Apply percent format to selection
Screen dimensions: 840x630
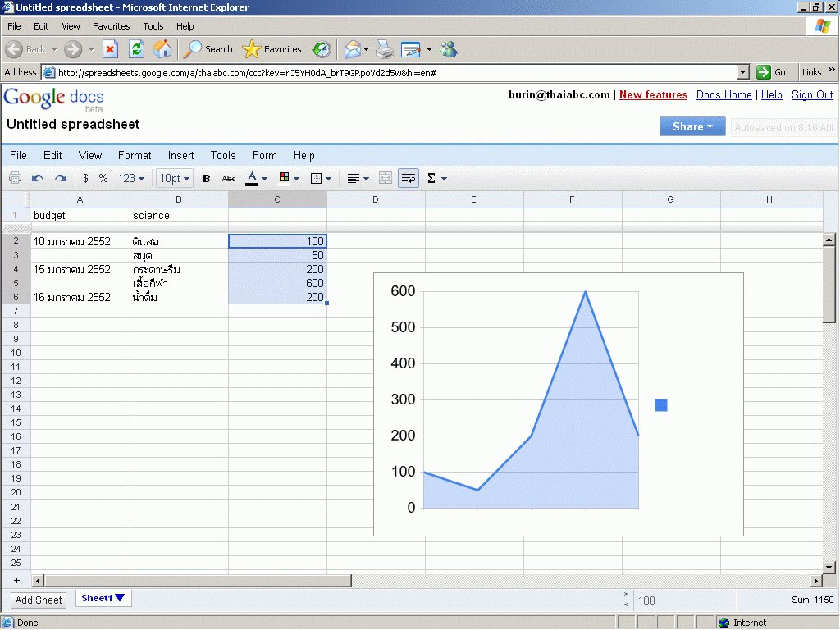coord(103,178)
